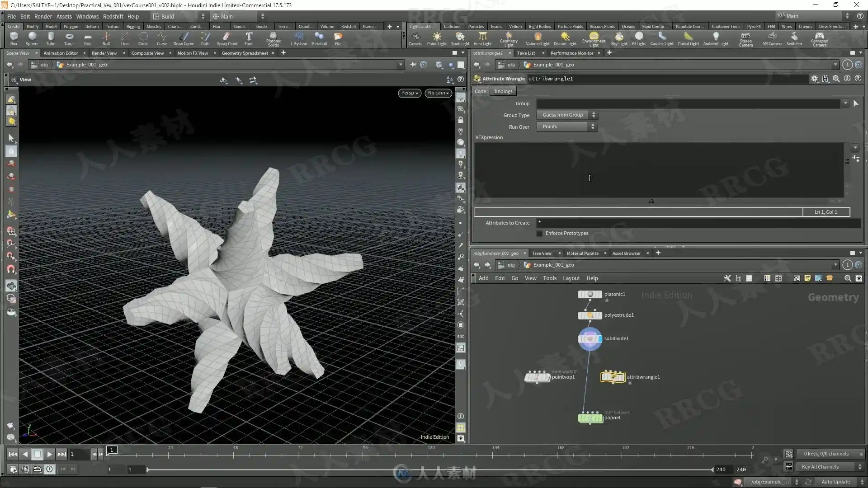
Task: Toggle the viewport lock icon
Action: point(461,120)
